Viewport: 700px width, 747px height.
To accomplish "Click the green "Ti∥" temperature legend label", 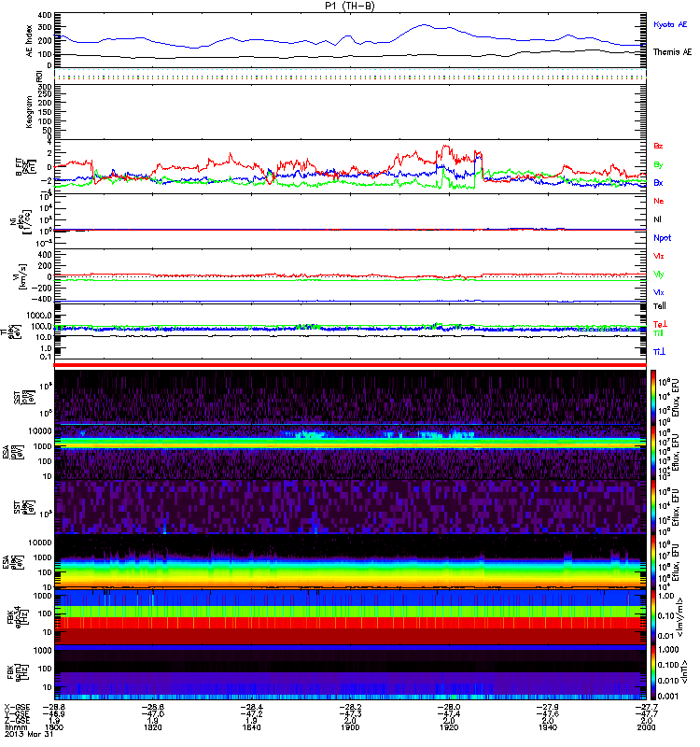I will coord(658,333).
